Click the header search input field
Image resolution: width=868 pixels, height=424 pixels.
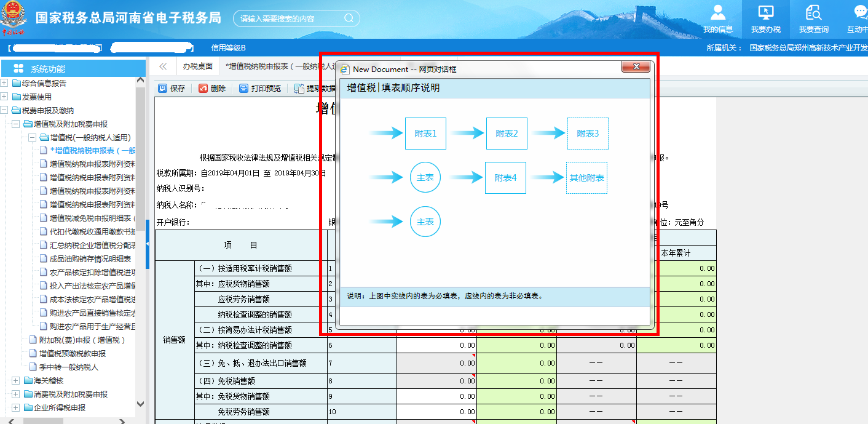289,18
